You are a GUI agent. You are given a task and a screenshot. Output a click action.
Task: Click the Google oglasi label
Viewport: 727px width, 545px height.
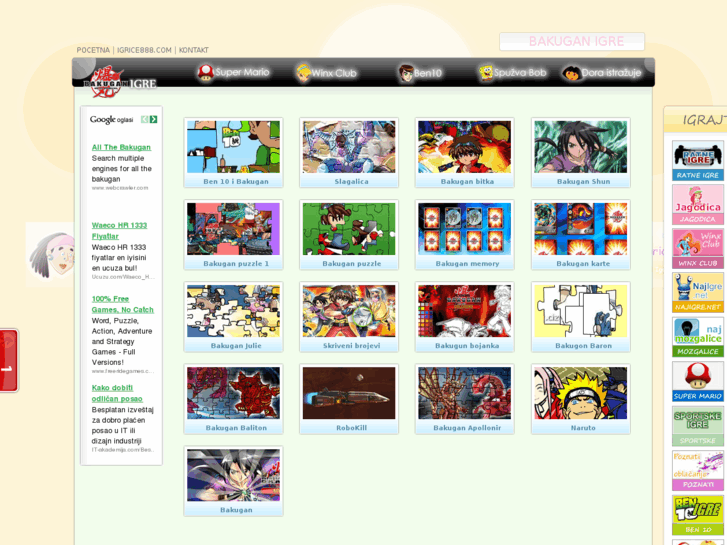point(112,120)
